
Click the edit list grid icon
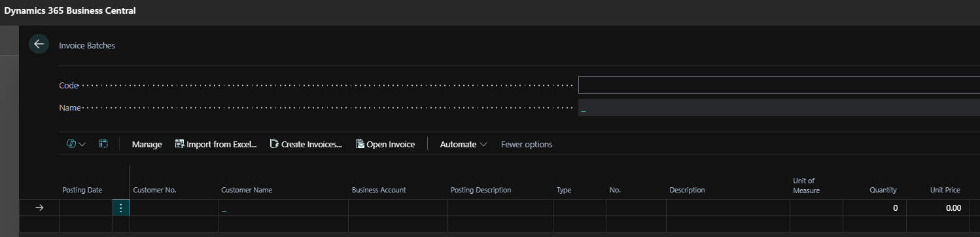(103, 144)
